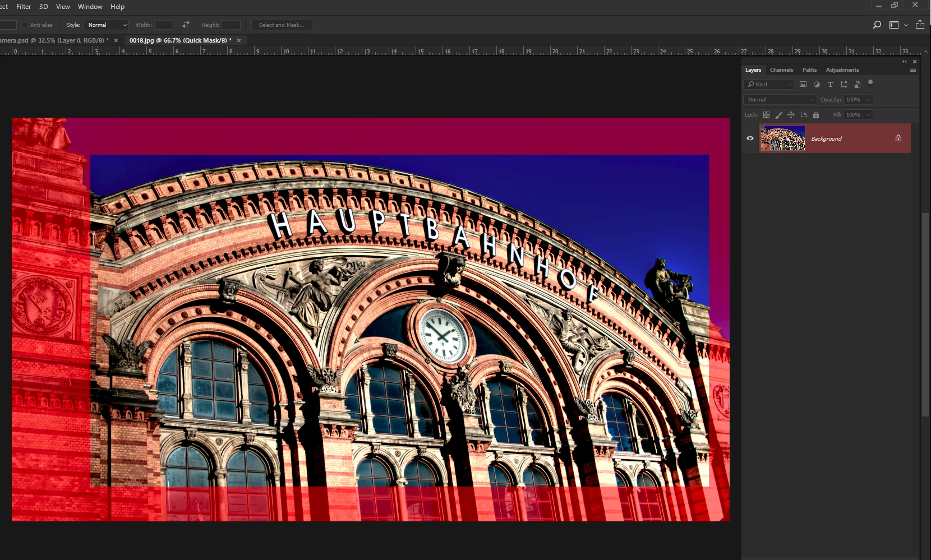Open the 3D menu
This screenshot has width=931, height=560.
43,7
